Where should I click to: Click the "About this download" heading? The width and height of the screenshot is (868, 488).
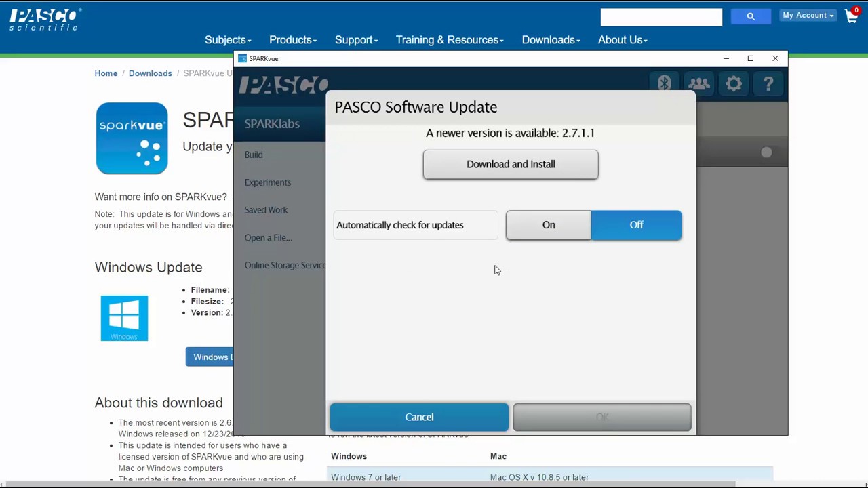click(x=159, y=403)
